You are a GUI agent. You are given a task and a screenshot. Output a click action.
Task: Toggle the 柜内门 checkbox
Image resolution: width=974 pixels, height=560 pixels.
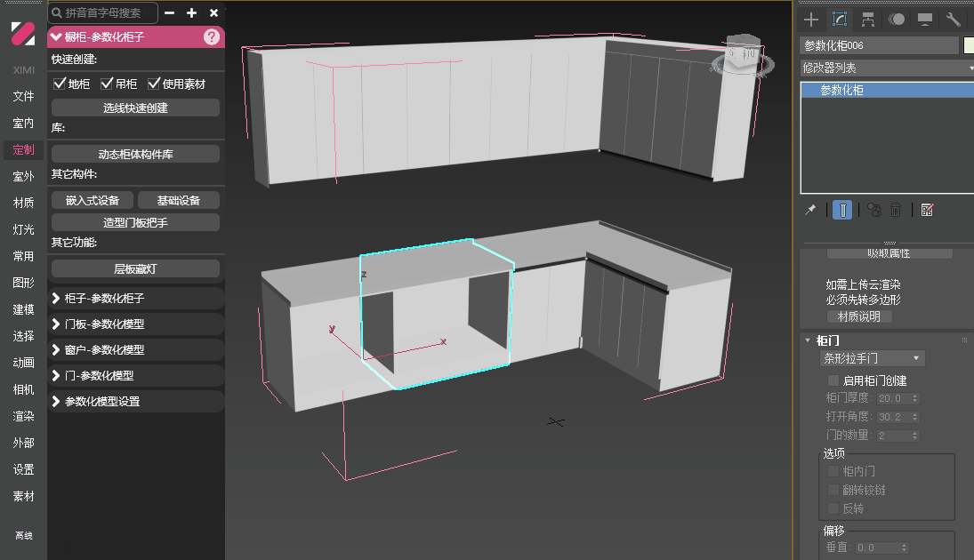pyautogui.click(x=833, y=471)
